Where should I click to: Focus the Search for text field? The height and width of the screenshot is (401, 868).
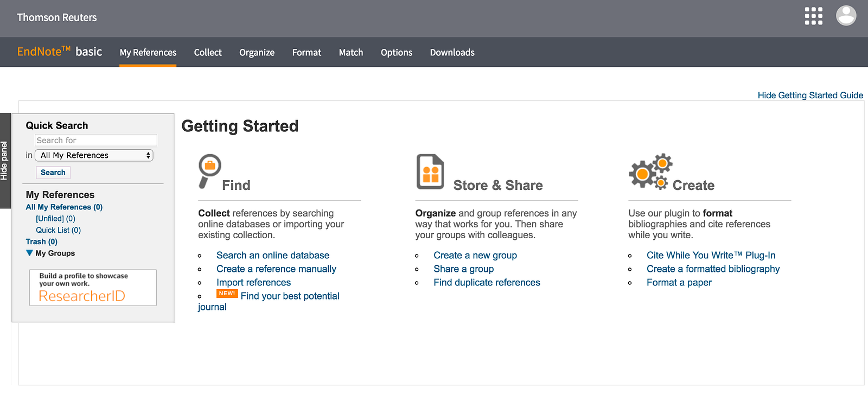click(96, 141)
